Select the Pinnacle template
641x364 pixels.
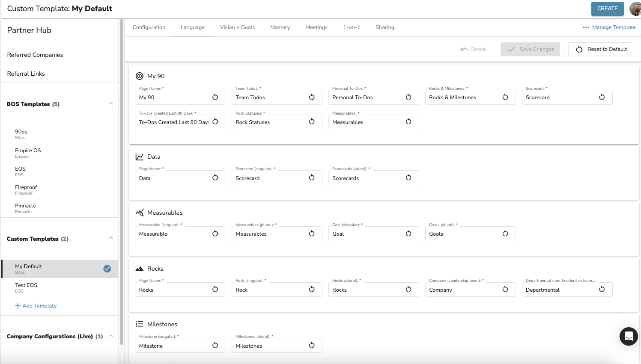(x=60, y=208)
